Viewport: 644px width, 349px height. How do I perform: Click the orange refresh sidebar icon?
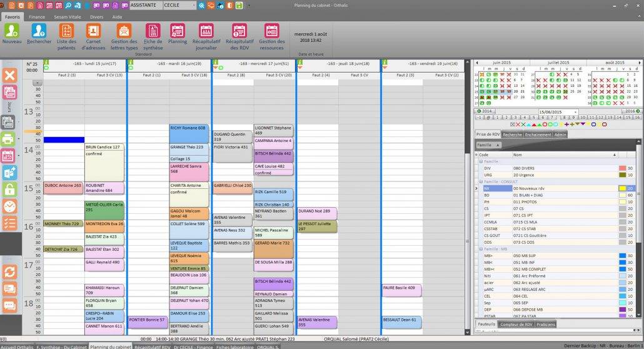pos(9,271)
